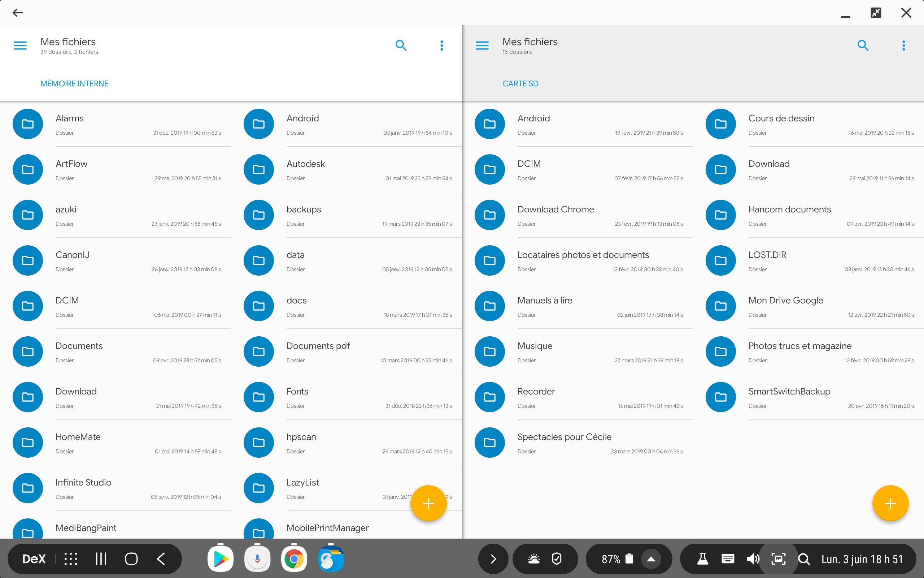This screenshot has width=924, height=578.
Task: Click the LazyList folder name
Action: (303, 482)
